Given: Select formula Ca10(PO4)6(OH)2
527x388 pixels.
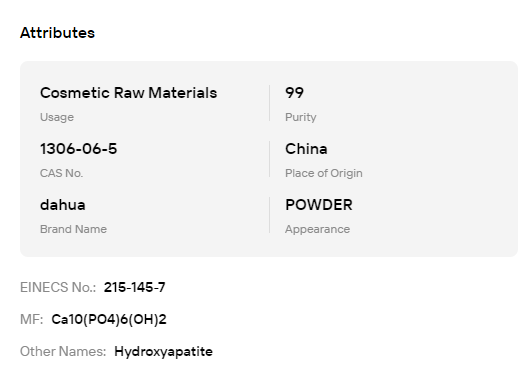Looking at the screenshot, I should tap(109, 319).
